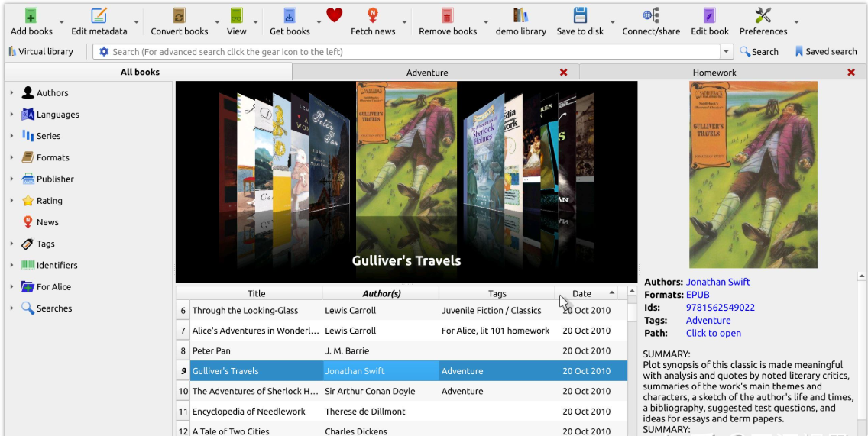Viewport: 868px width, 436px height.
Task: Expand the Formats tree node
Action: tap(11, 157)
